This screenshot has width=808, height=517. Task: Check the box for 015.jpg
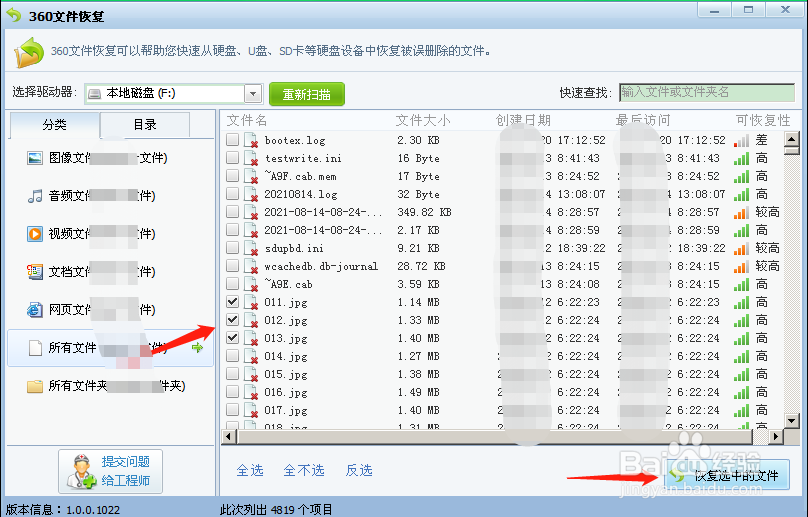point(232,374)
